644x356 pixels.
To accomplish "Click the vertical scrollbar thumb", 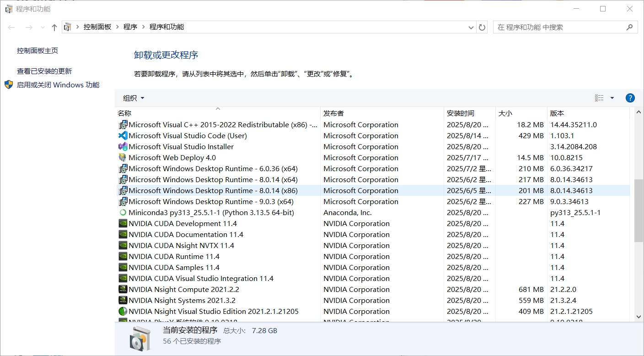I will [639, 210].
